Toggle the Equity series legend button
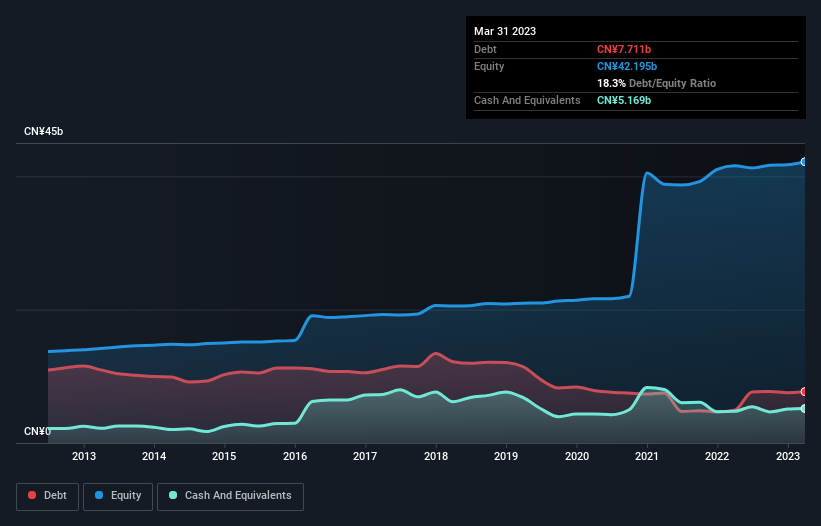 tap(118, 496)
